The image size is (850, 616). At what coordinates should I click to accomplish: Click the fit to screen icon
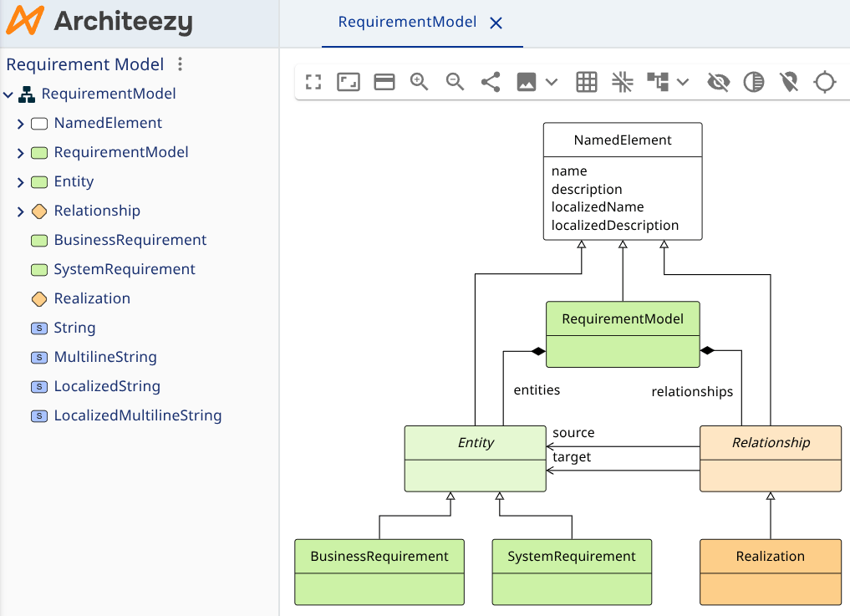pos(349,82)
